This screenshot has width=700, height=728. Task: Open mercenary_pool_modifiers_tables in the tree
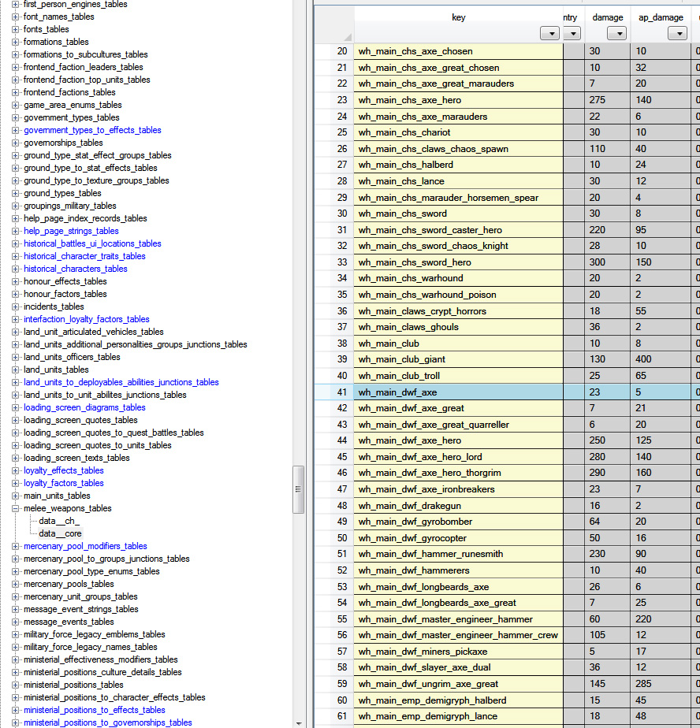click(x=85, y=546)
